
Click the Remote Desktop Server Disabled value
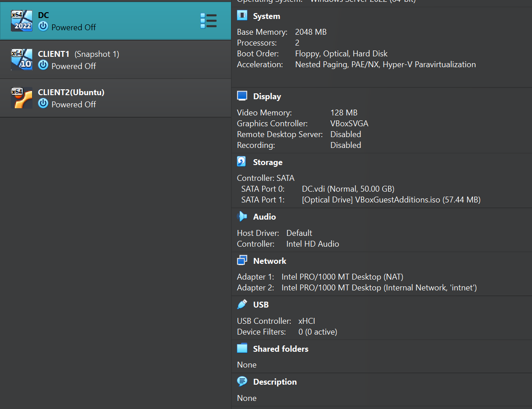click(x=346, y=134)
